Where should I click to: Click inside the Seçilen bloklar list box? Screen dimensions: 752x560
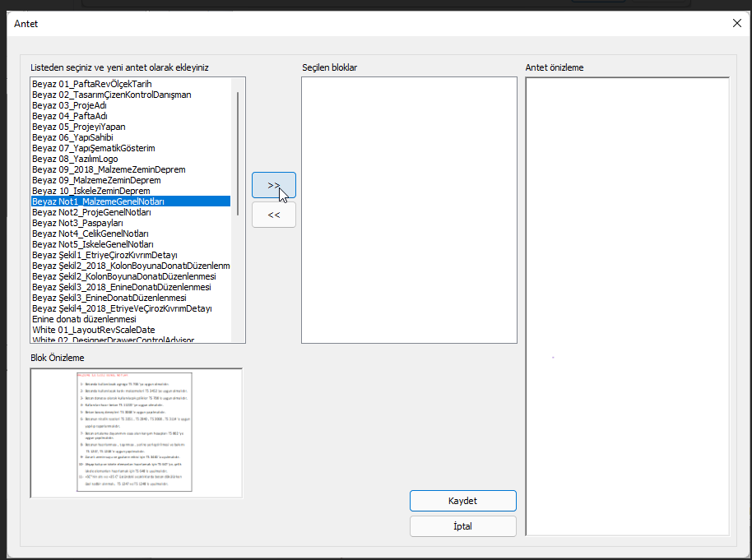[x=409, y=210]
